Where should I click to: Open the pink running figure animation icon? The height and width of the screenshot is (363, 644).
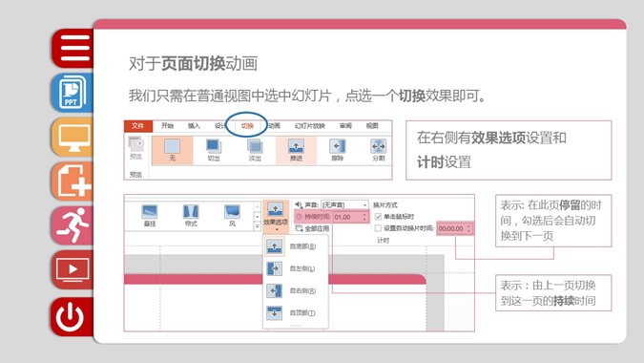point(73,225)
